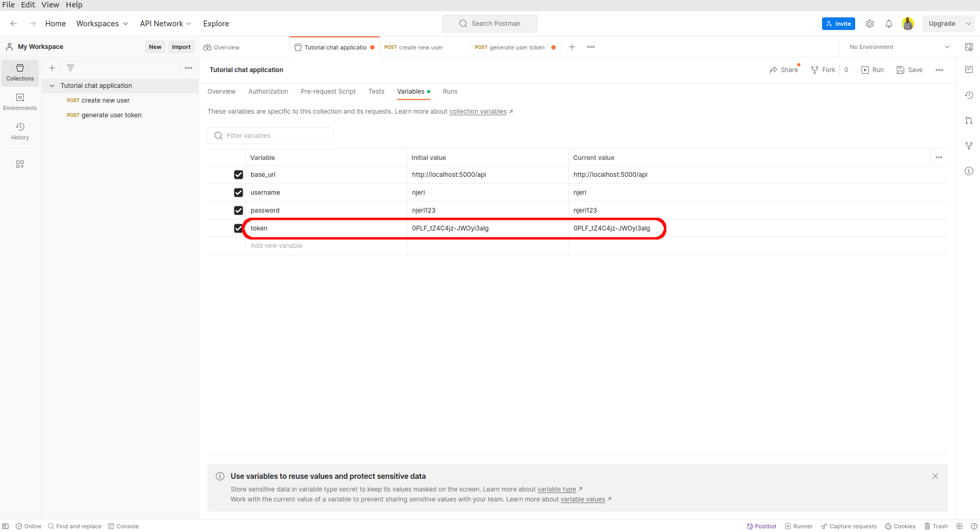Open tab overflow options ellipsis

click(x=591, y=47)
